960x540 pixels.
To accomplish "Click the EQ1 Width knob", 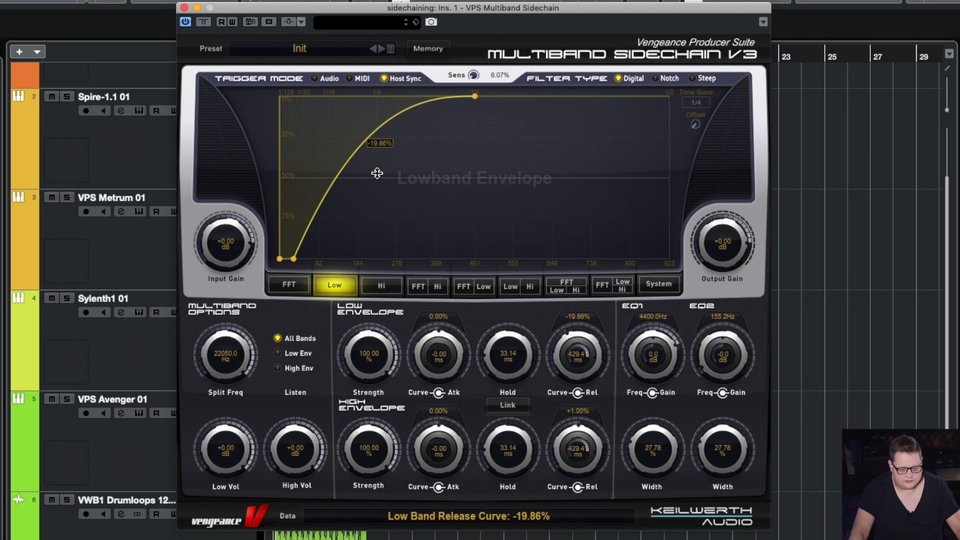I will click(x=652, y=449).
